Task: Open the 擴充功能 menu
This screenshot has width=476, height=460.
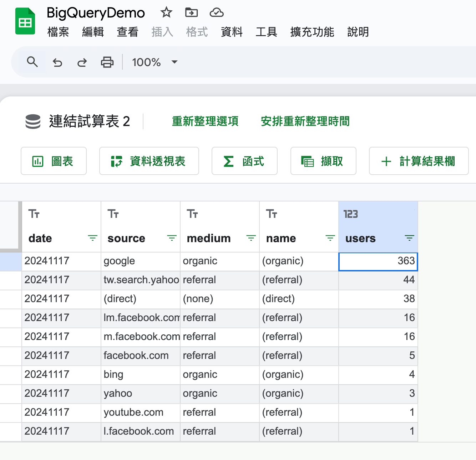Action: [x=312, y=32]
